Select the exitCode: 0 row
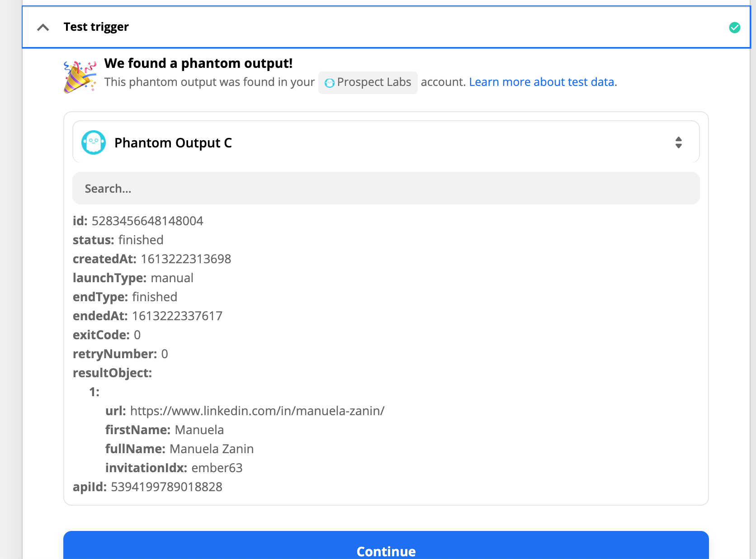 click(x=107, y=335)
